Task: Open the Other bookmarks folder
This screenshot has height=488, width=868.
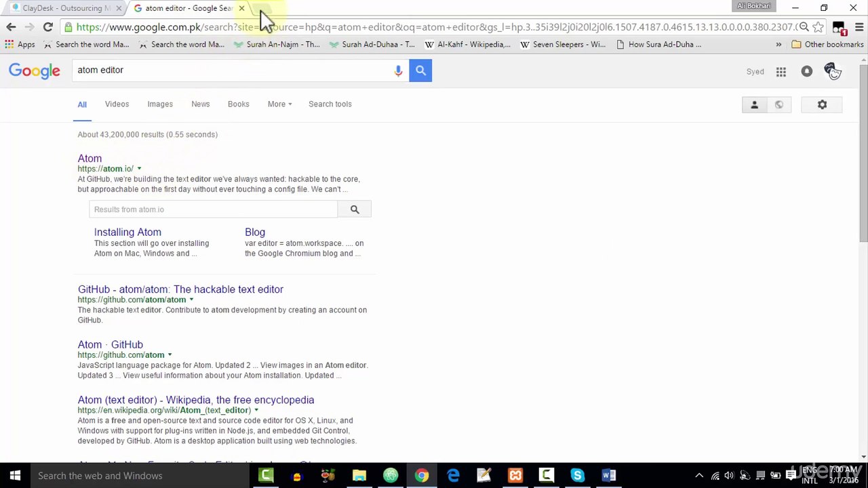Action: coord(827,45)
